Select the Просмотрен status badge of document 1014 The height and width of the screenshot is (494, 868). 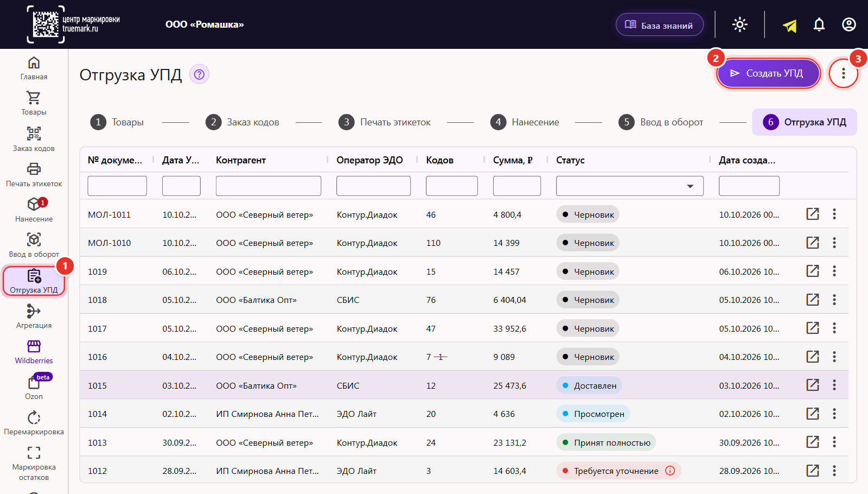click(x=593, y=414)
